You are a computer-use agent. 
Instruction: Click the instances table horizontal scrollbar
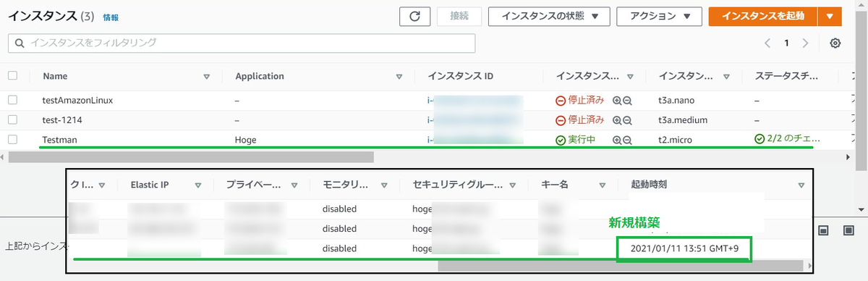coord(191,156)
